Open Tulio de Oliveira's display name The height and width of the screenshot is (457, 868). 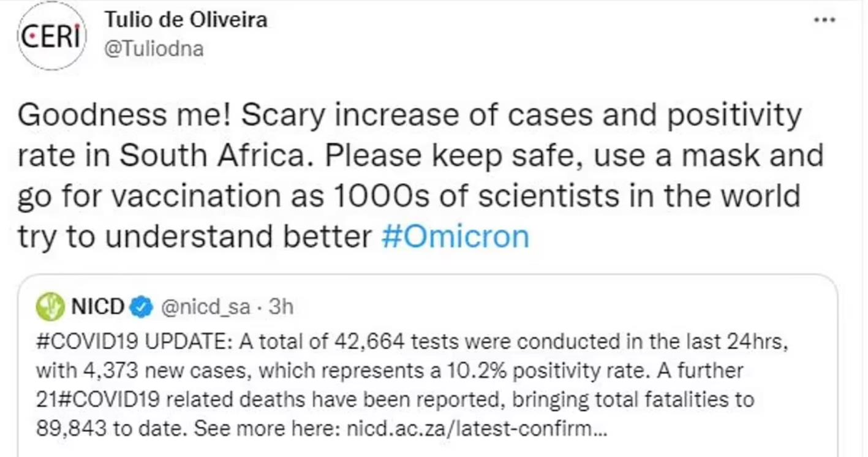[x=186, y=20]
